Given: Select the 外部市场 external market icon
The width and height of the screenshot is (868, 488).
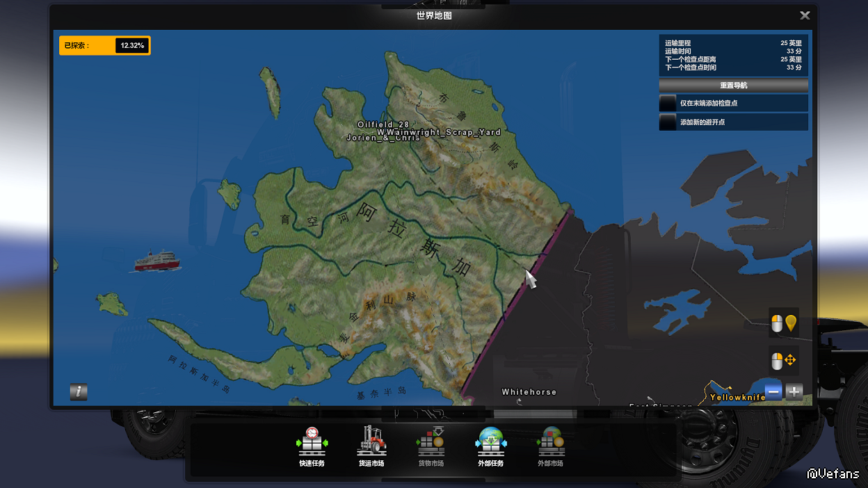Looking at the screenshot, I should pyautogui.click(x=550, y=446).
